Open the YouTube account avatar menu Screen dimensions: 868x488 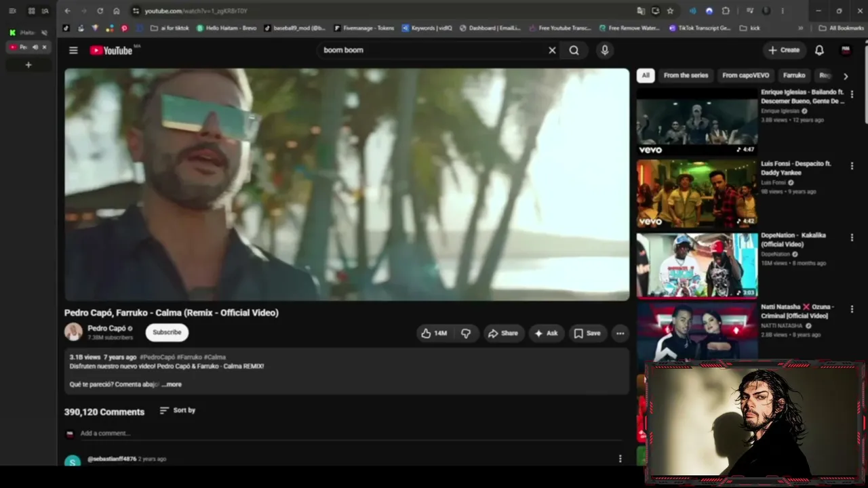[846, 50]
